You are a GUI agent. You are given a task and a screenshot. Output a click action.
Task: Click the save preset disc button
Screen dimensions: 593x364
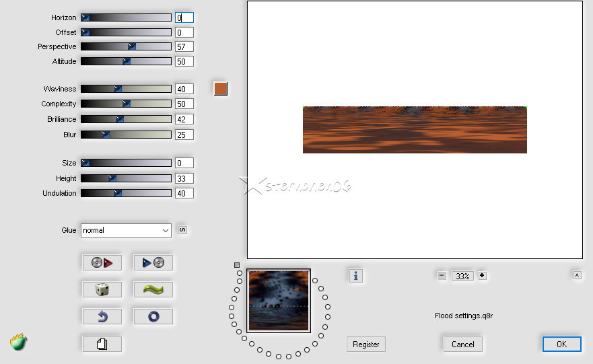[153, 262]
